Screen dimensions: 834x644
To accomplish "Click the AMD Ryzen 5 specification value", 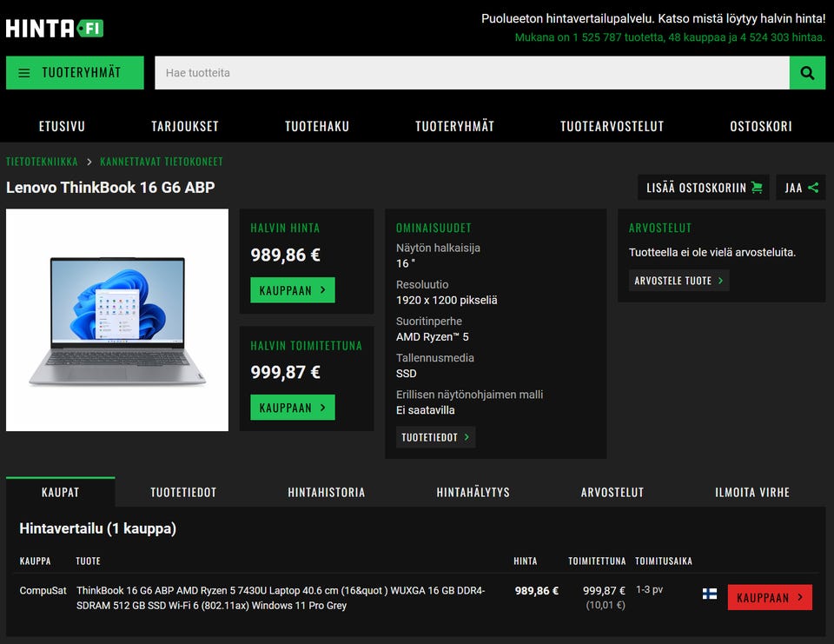I will (433, 337).
